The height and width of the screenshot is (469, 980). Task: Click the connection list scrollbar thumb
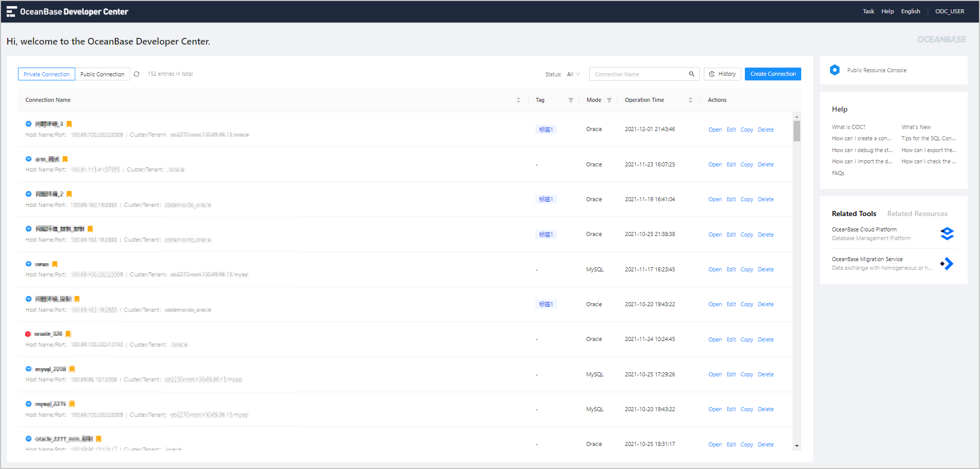tap(797, 131)
